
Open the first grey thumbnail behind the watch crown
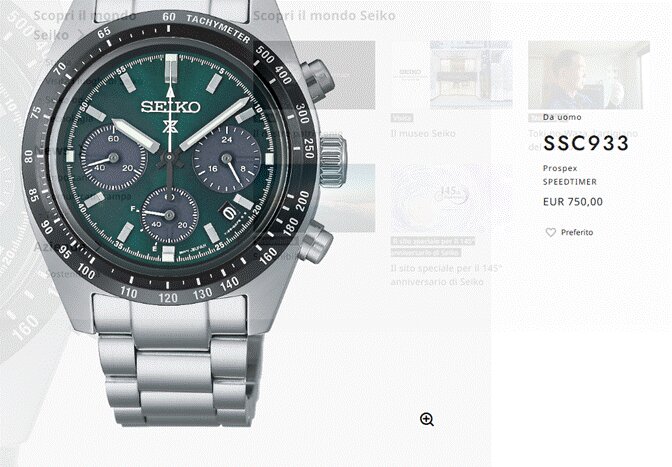click(x=315, y=75)
